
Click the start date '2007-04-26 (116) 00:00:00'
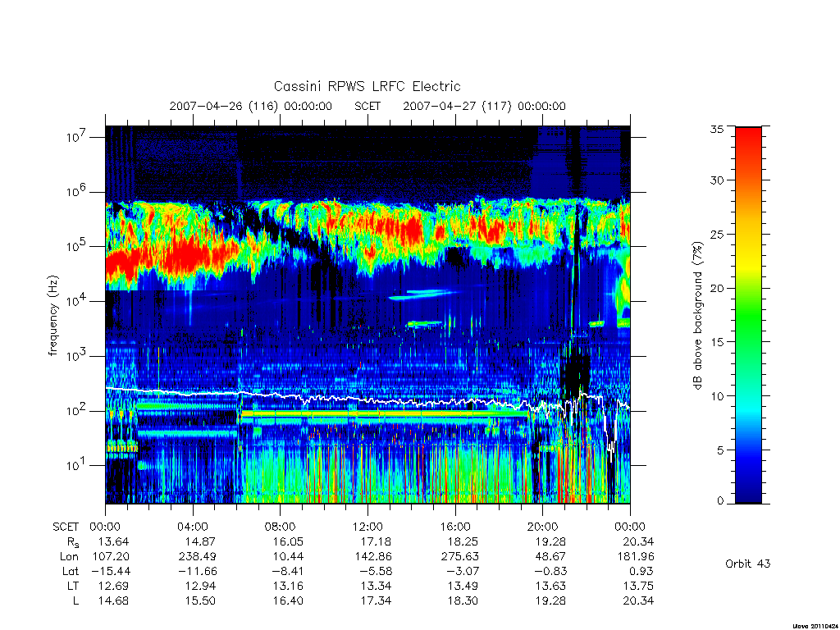[x=251, y=106]
